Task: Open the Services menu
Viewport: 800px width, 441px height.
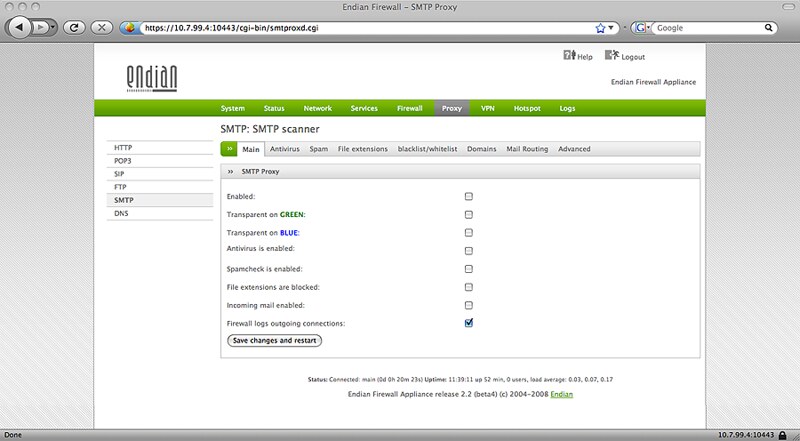Action: tap(364, 108)
